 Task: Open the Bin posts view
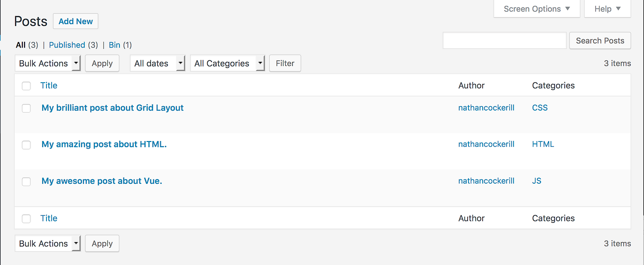114,45
